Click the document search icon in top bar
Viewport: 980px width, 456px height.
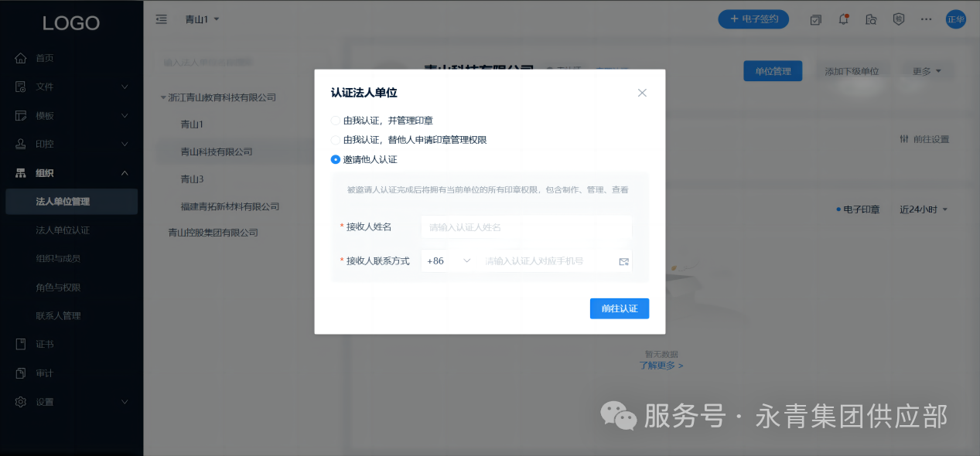click(x=871, y=19)
